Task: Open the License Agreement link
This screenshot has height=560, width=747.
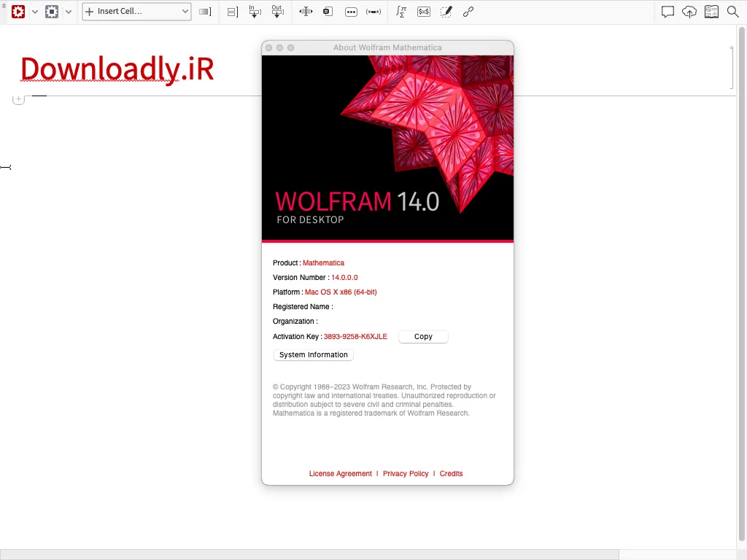Action: [x=341, y=473]
